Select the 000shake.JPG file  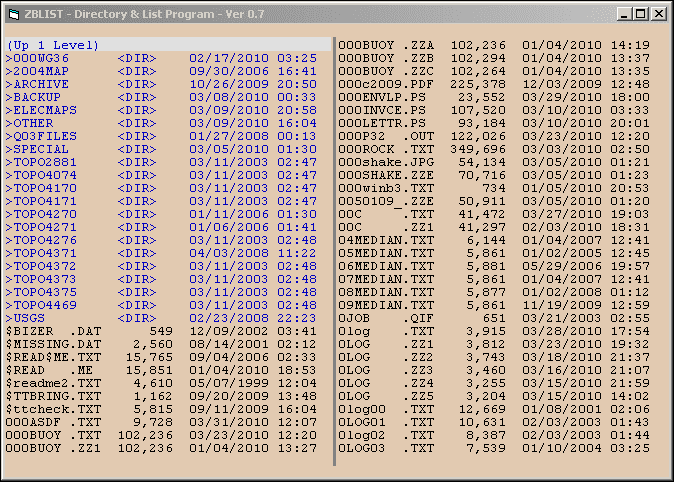click(x=494, y=162)
